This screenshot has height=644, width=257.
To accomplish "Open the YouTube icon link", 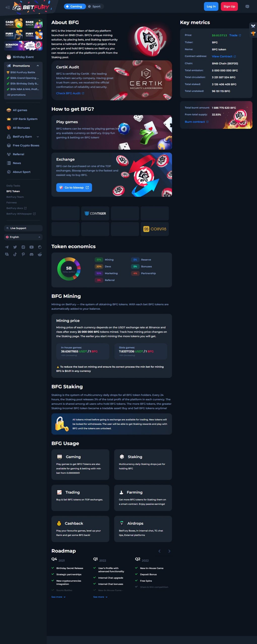I will tap(31, 247).
